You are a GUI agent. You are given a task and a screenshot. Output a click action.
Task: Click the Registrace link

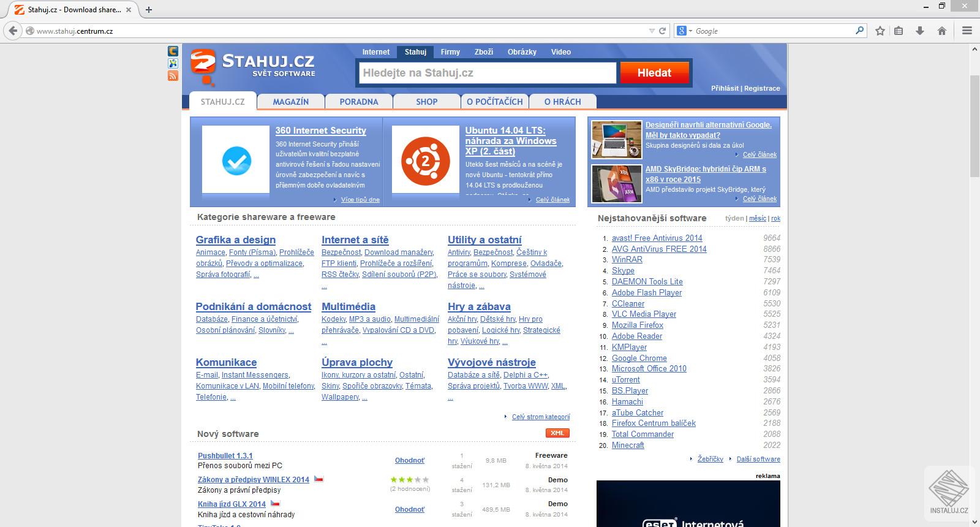(762, 88)
